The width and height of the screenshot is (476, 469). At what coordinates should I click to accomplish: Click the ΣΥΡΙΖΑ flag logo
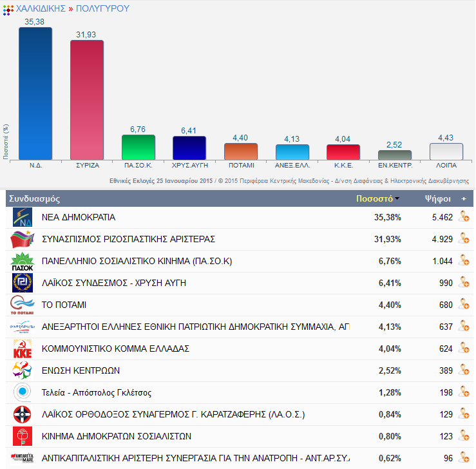(x=23, y=239)
